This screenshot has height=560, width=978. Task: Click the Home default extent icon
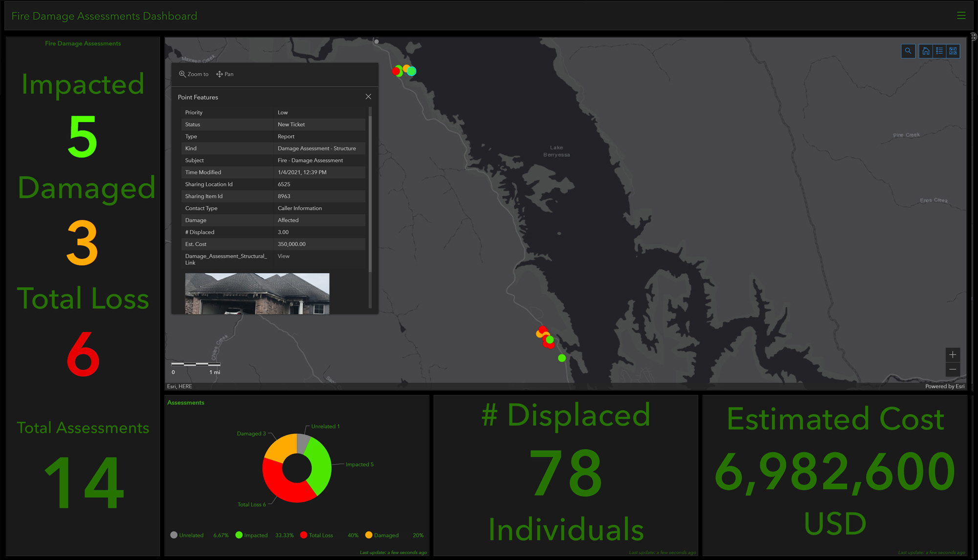click(x=926, y=51)
